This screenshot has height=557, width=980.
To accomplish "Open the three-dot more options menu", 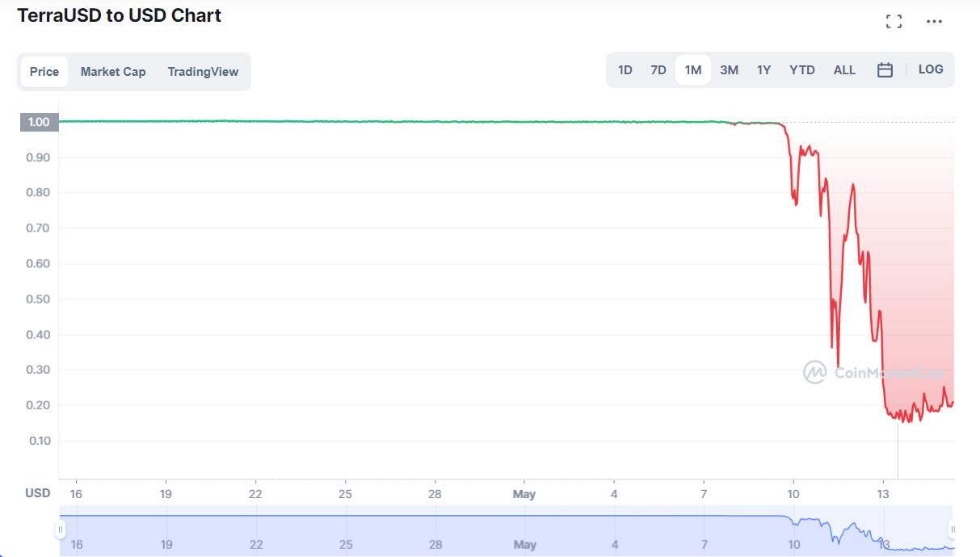I will coord(934,21).
